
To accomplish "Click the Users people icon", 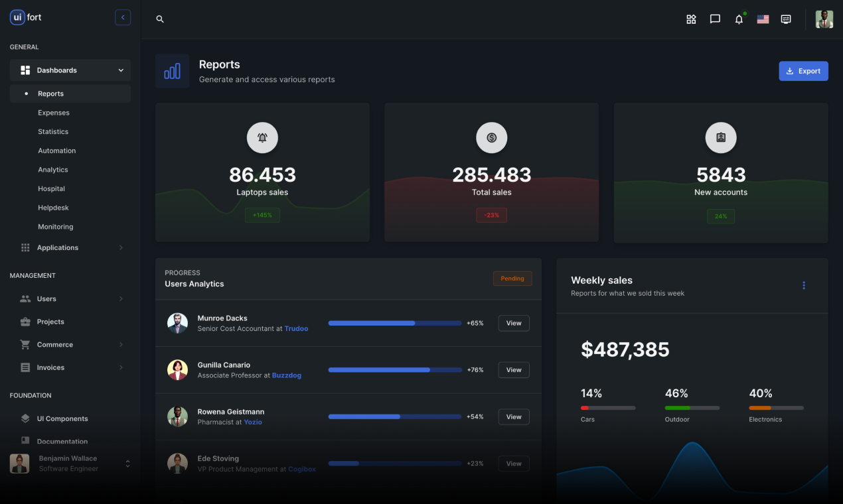I will click(25, 299).
